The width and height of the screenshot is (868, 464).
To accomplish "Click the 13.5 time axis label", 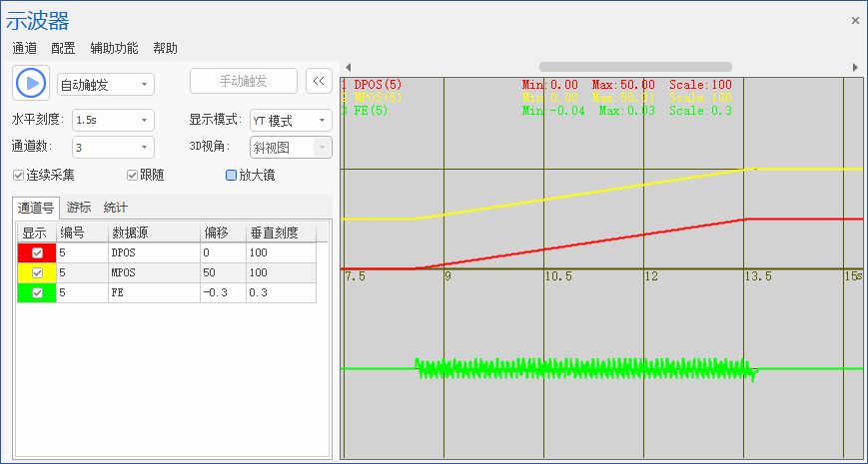I will (758, 276).
